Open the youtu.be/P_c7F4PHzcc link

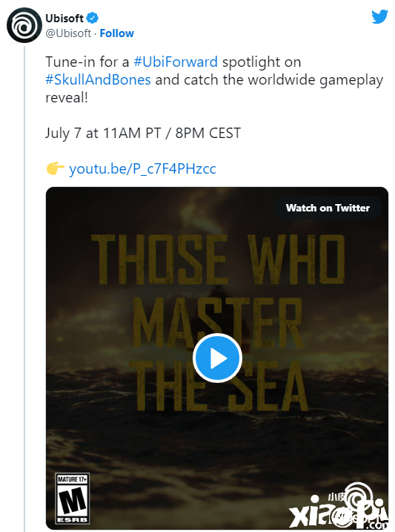(142, 168)
